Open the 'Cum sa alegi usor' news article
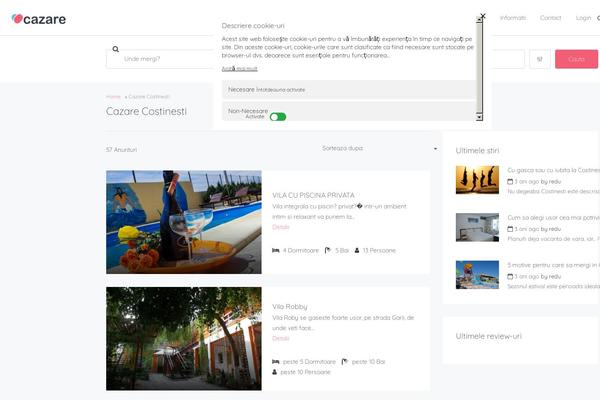Image resolution: width=600 pixels, height=400 pixels. [x=553, y=217]
